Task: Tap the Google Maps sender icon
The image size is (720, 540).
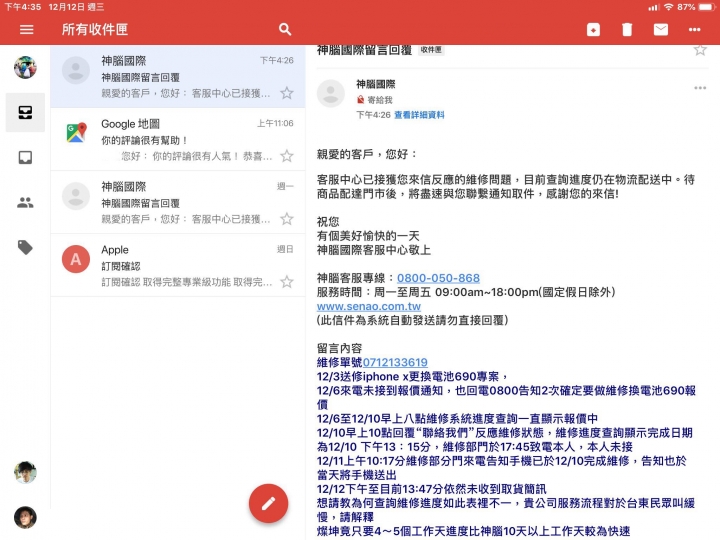Action: [76, 132]
